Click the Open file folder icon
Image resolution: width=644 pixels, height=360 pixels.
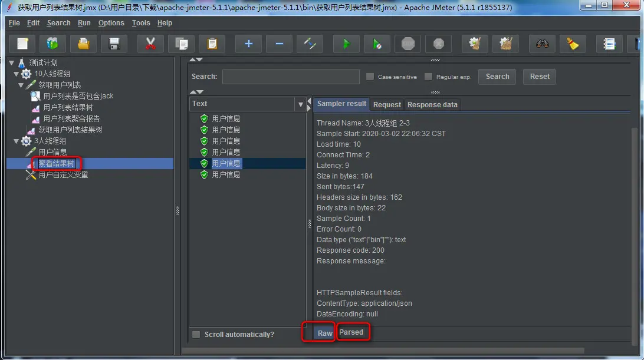pyautogui.click(x=83, y=44)
